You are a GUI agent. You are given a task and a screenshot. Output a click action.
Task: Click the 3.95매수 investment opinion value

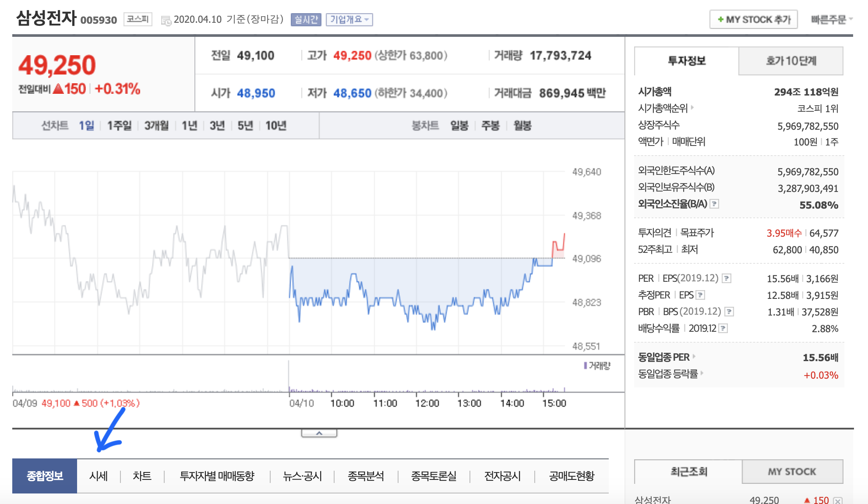[x=784, y=233]
